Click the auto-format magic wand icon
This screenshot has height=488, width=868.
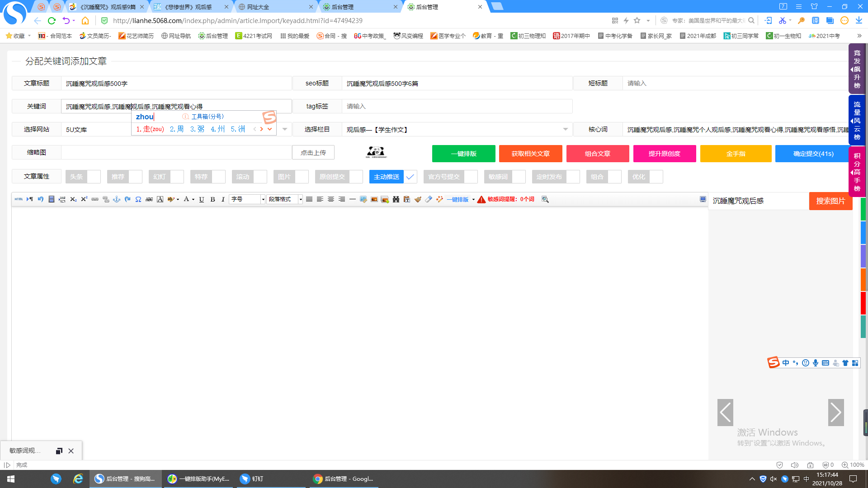(x=439, y=199)
